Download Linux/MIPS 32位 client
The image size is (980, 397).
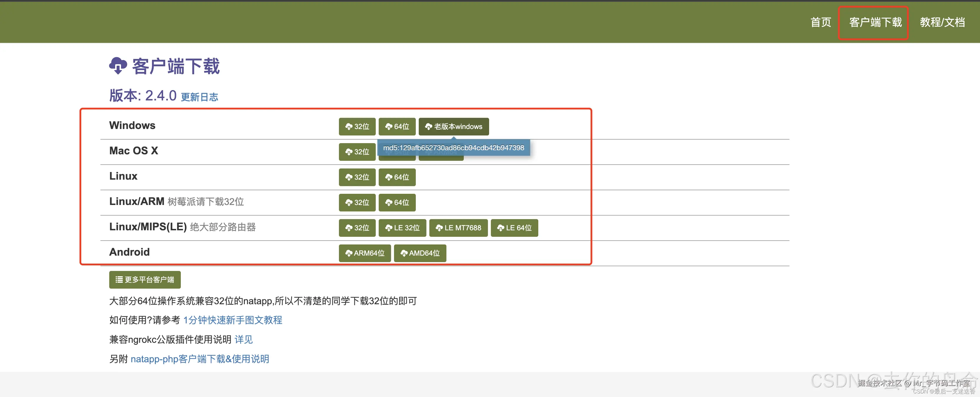coord(357,228)
